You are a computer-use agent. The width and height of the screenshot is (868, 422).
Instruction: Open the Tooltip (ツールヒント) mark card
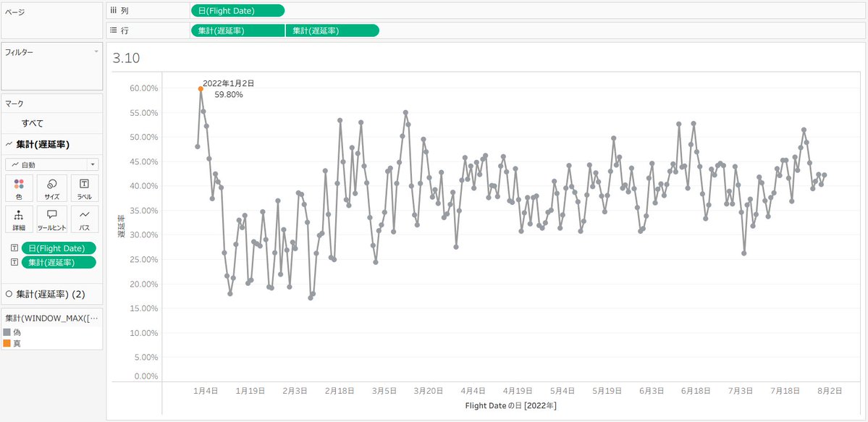[x=52, y=219]
